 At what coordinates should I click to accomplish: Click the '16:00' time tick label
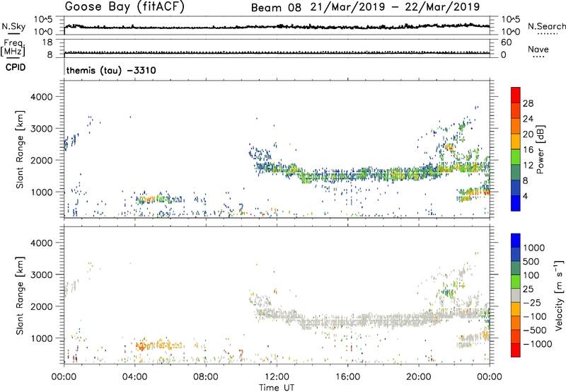347,377
